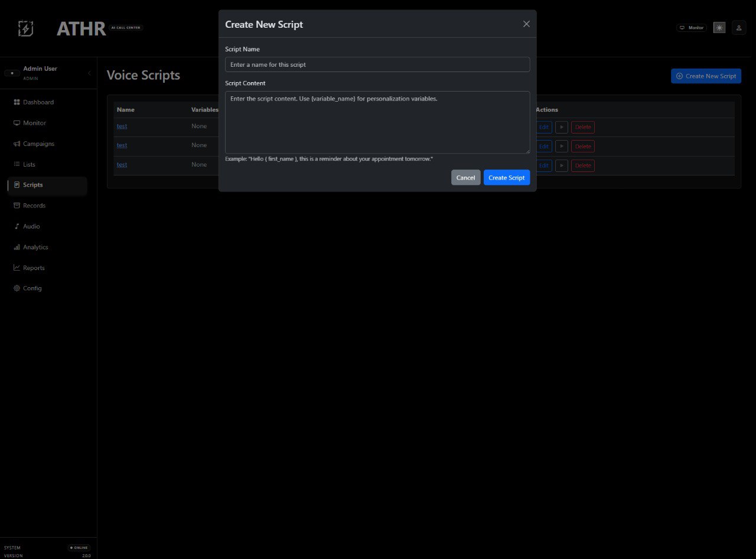This screenshot has height=559, width=756.
Task: Click the Script Name field label
Action: coord(242,49)
